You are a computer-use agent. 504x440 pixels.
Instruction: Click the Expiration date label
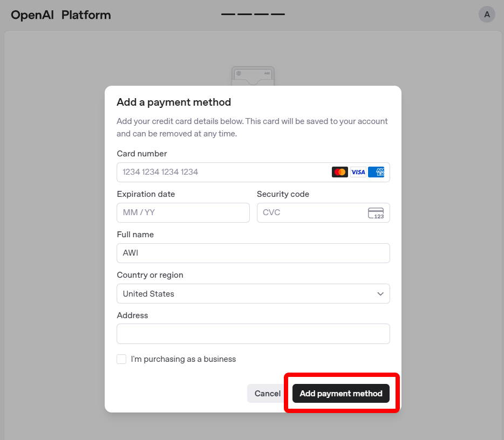coord(146,194)
